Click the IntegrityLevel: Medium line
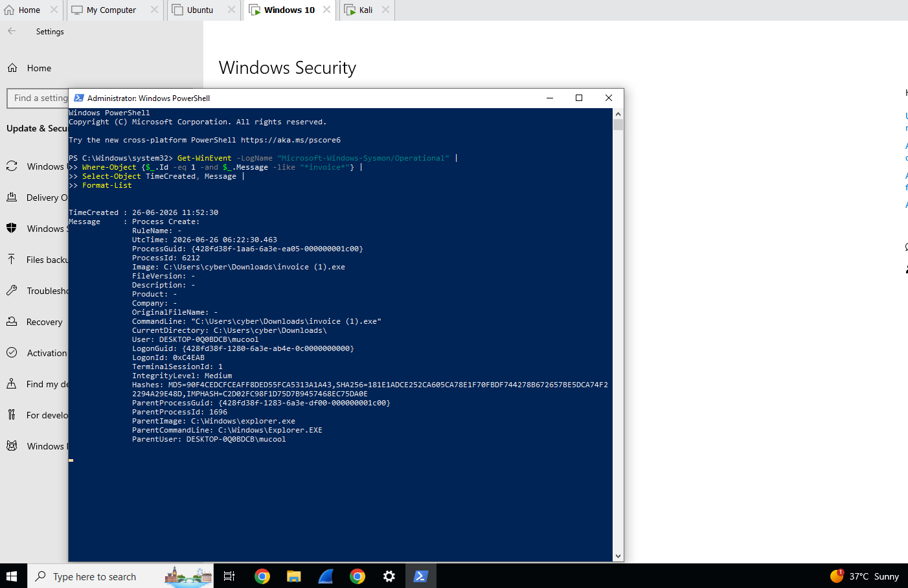The height and width of the screenshot is (588, 908). click(x=182, y=376)
